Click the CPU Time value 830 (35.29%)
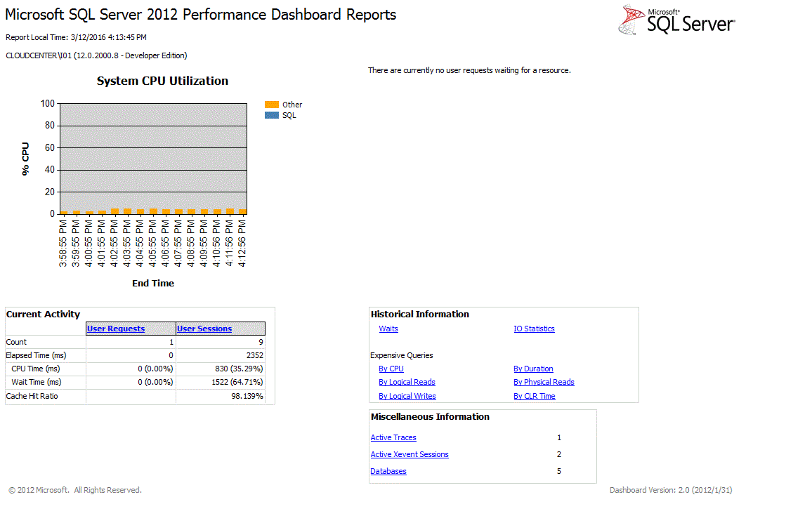The height and width of the screenshot is (516, 812). coord(239,369)
